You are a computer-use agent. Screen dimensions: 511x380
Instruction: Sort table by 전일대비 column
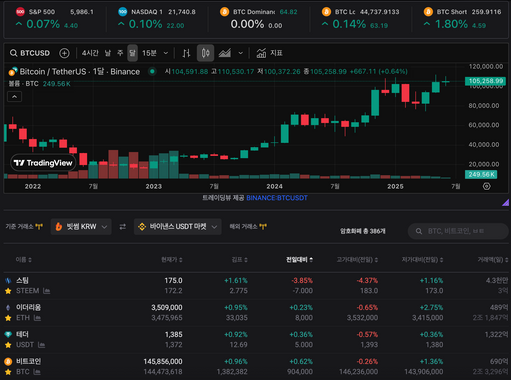(x=299, y=260)
